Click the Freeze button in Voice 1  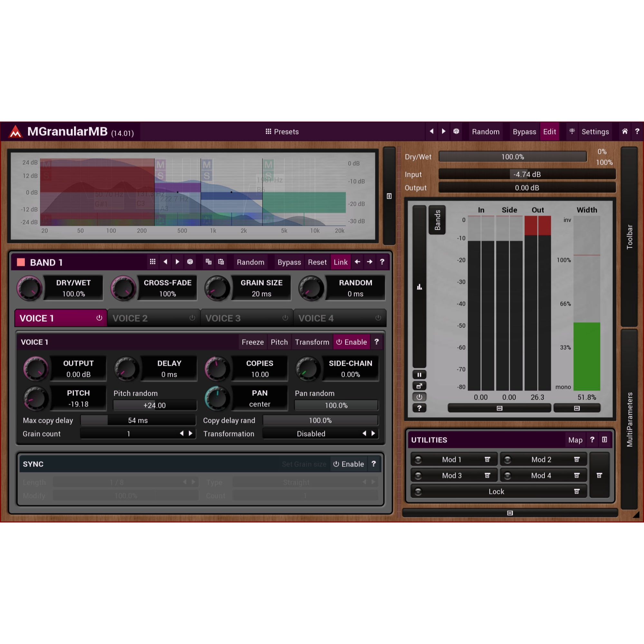click(x=253, y=342)
